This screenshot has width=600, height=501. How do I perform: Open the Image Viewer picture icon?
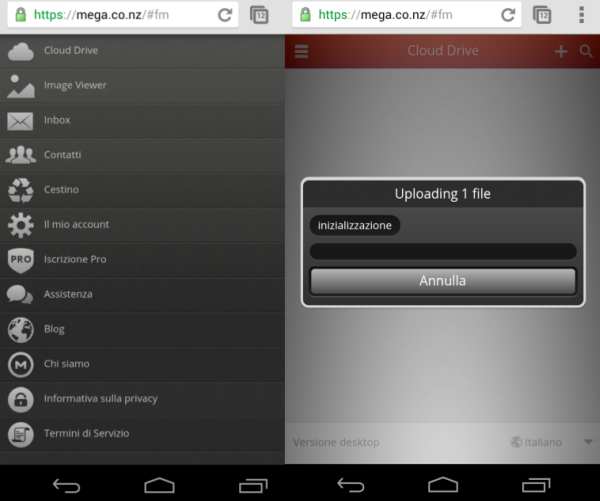[21, 86]
